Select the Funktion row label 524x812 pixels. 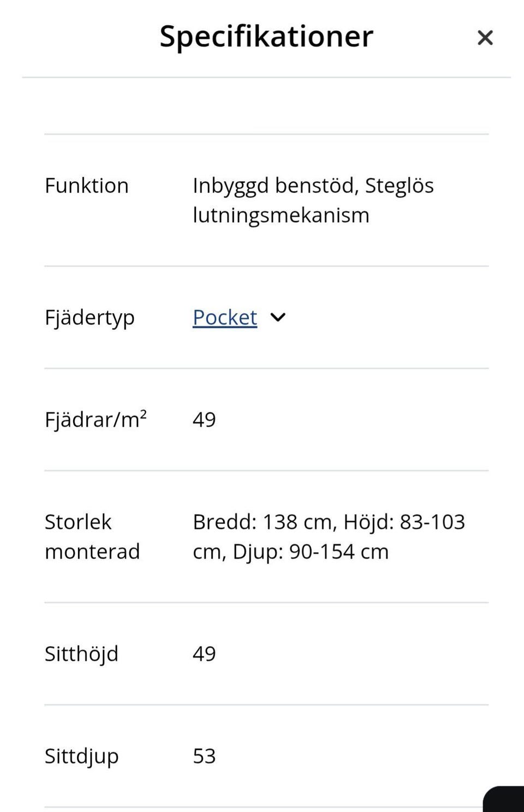click(x=86, y=186)
